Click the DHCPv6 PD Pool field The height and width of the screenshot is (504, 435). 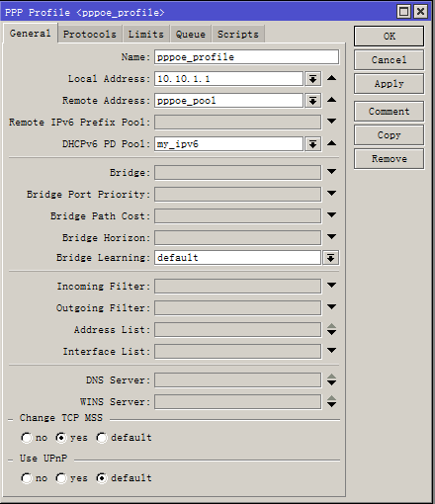tap(228, 144)
